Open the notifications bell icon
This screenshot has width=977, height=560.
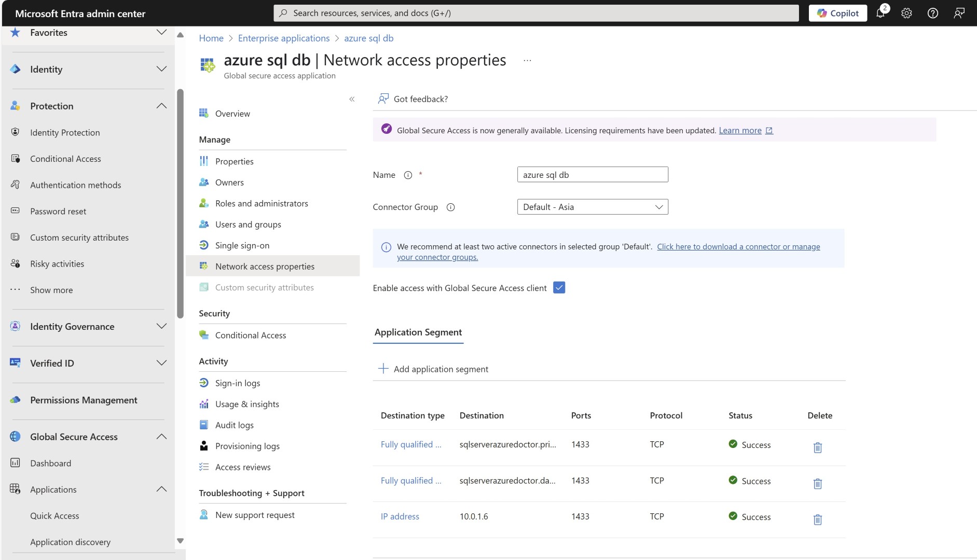pyautogui.click(x=880, y=13)
